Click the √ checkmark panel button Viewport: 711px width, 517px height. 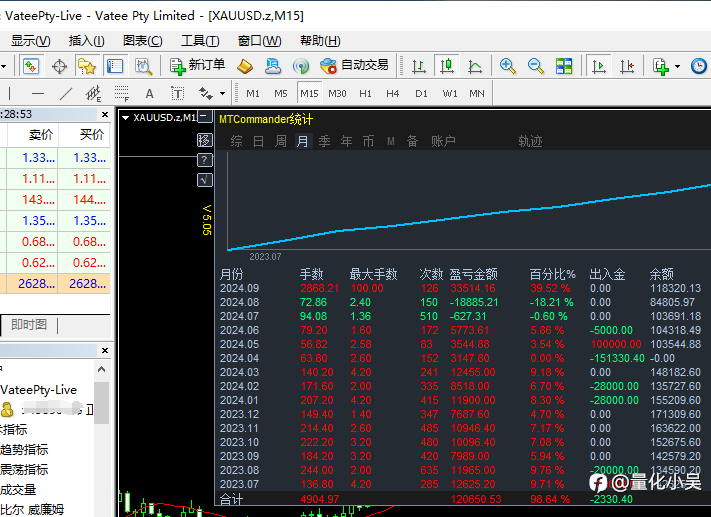pyautogui.click(x=205, y=180)
